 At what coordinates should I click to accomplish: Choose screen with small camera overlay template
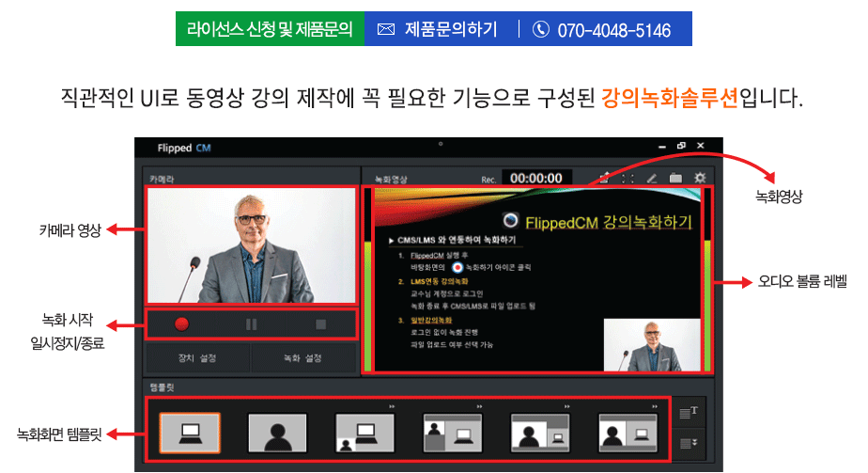pos(364,433)
